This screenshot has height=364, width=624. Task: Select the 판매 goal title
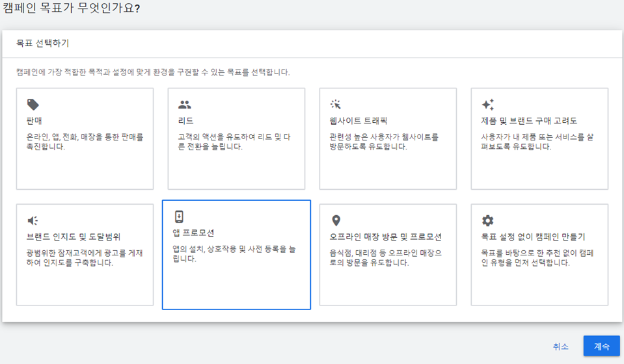[34, 121]
